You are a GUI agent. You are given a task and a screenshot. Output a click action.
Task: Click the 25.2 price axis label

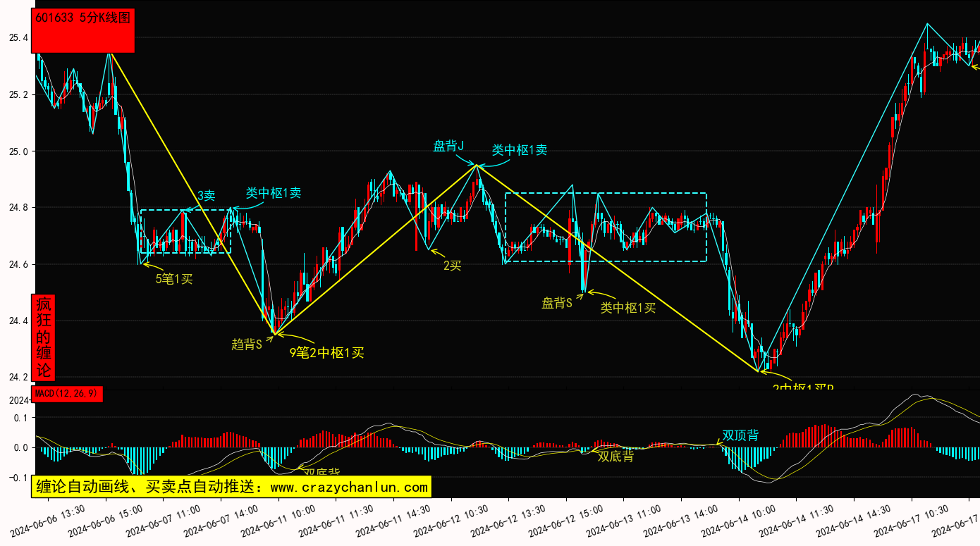[x=18, y=94]
